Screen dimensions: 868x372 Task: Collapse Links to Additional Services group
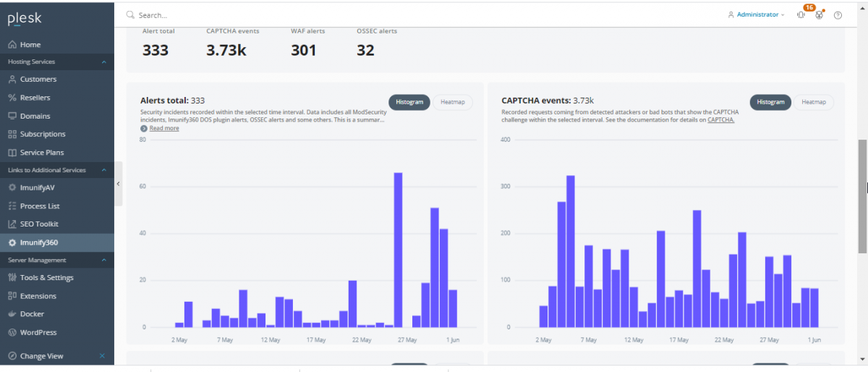[103, 170]
